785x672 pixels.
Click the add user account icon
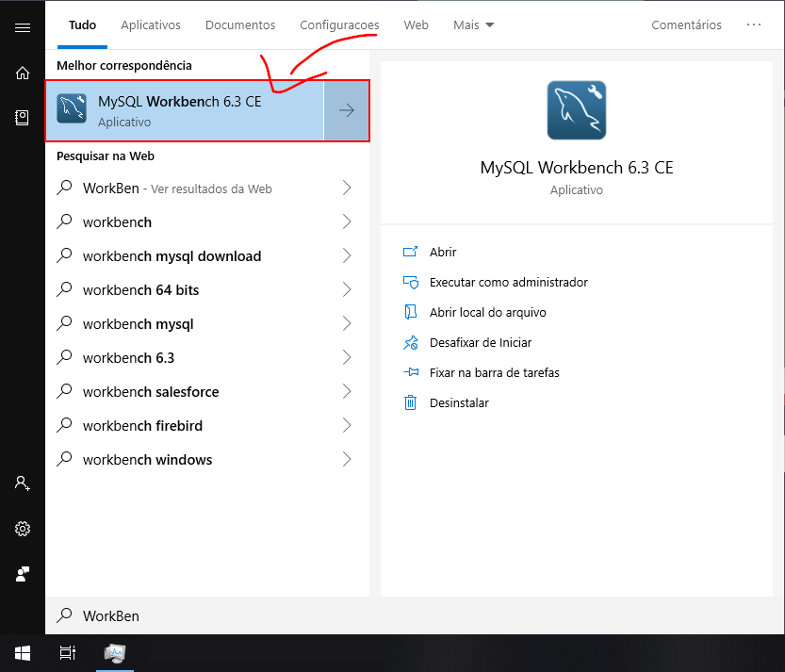point(23,484)
